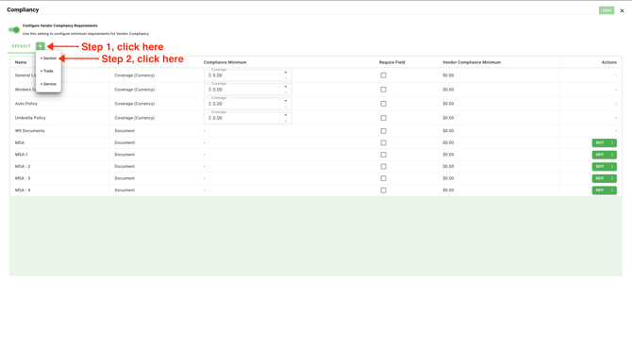Open the more-options dots in the MSA - 2 row

click(612, 167)
